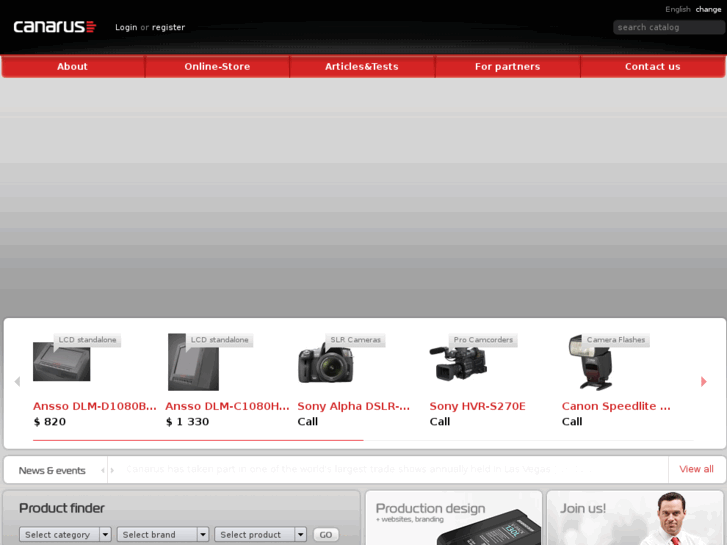Screen dimensions: 727x545
Task: Open the Sony HVR-S270E product title
Action: [x=478, y=406]
